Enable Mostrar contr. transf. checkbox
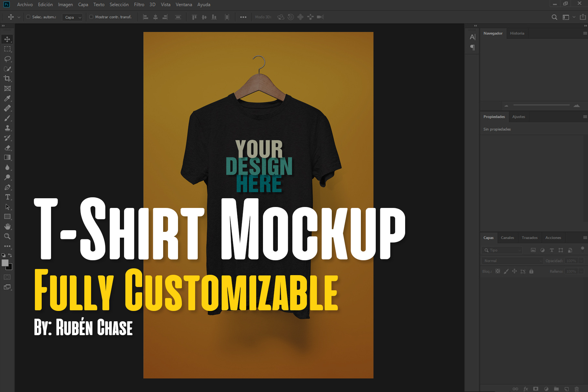 click(x=91, y=17)
